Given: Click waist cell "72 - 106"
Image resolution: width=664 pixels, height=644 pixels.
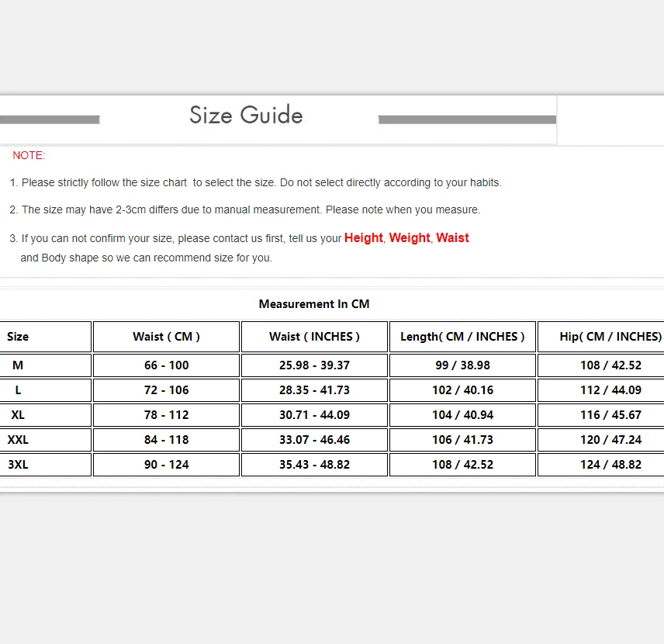Looking at the screenshot, I should coord(167,390).
